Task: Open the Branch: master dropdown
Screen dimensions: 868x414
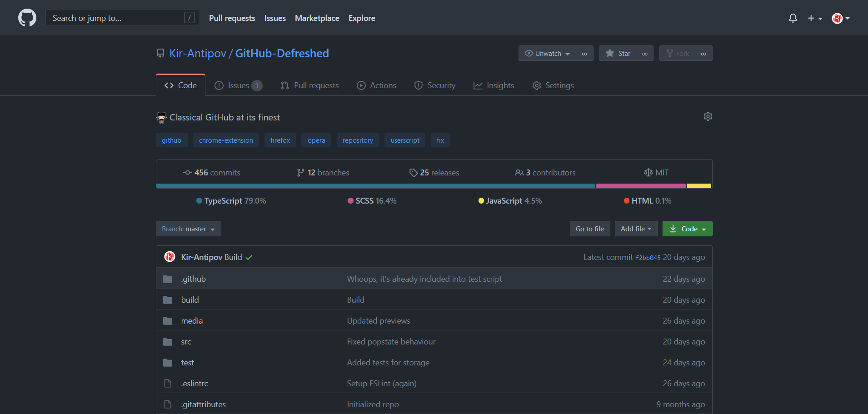Action: tap(189, 229)
